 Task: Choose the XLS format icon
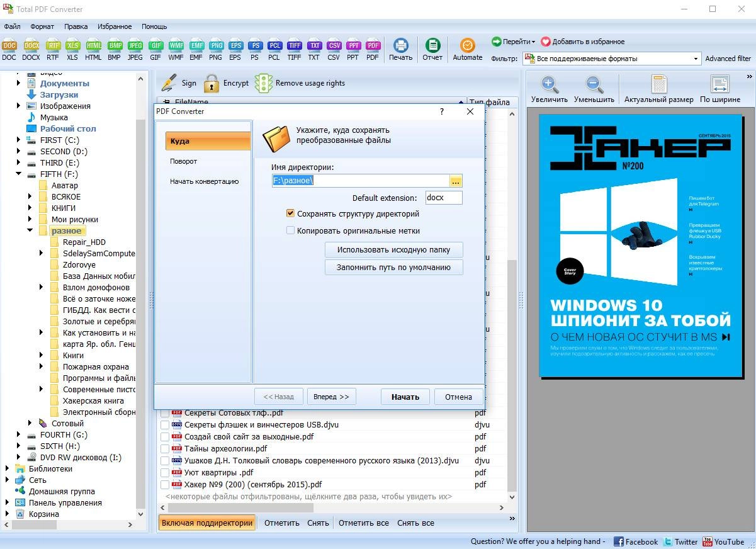click(x=72, y=49)
